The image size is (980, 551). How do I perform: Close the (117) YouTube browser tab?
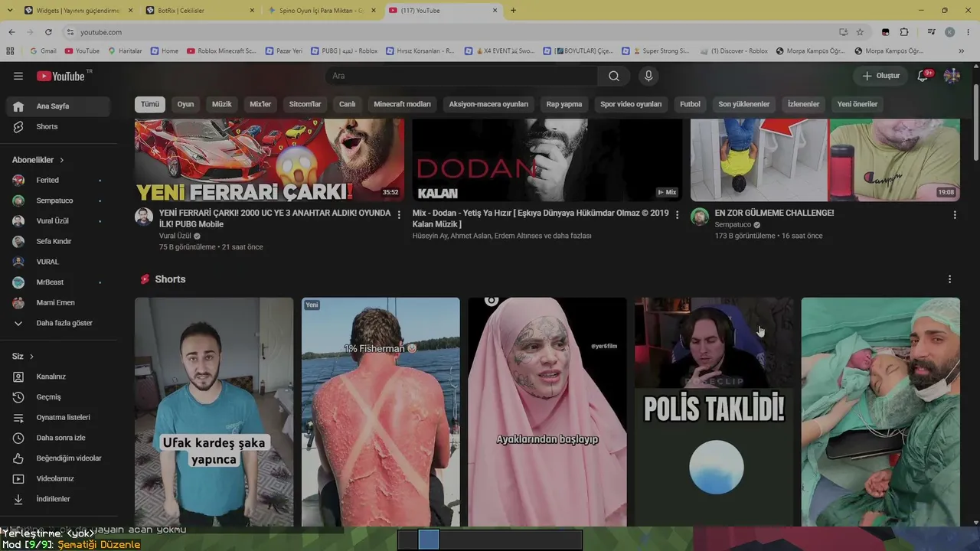(x=495, y=11)
